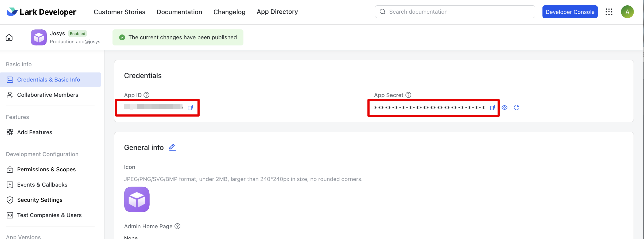Viewport: 644px width, 239px height.
Task: Click the search magnifier icon
Action: coord(383,12)
